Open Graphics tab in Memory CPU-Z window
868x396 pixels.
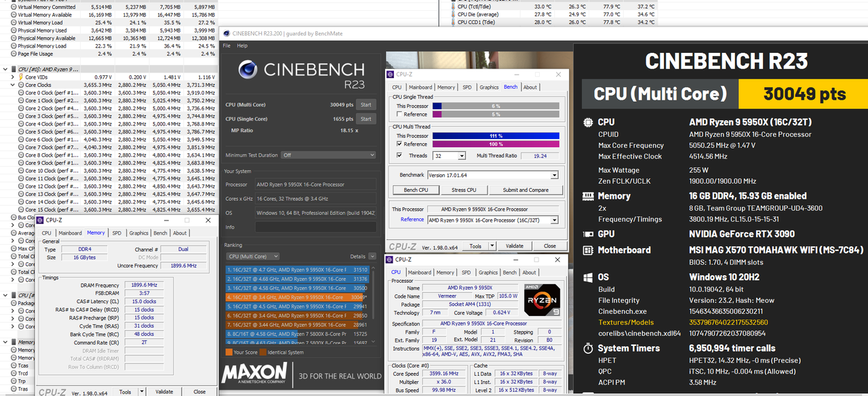139,233
